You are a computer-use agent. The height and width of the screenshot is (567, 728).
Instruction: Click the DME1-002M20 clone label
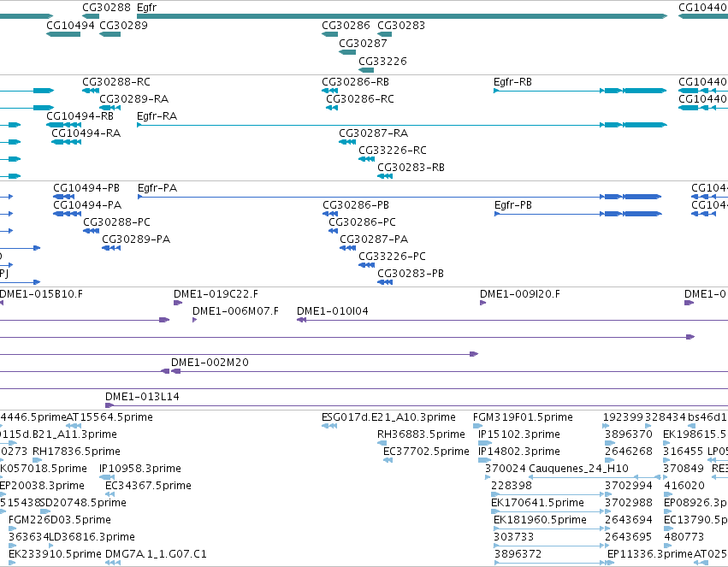210,363
